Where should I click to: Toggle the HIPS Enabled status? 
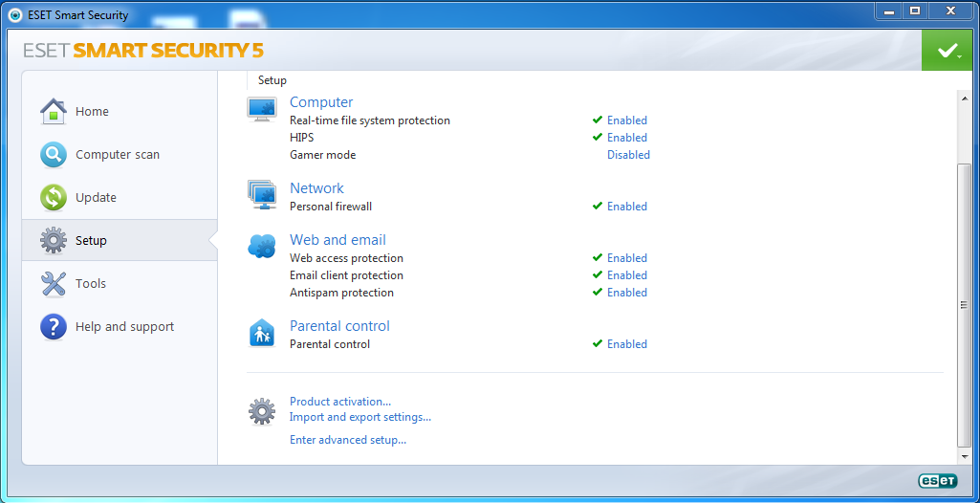click(627, 138)
